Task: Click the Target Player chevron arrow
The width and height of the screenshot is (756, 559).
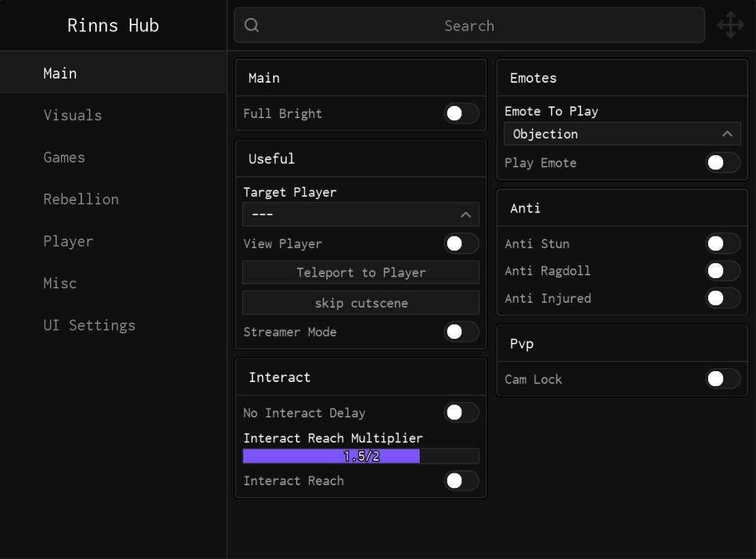Action: pos(465,215)
